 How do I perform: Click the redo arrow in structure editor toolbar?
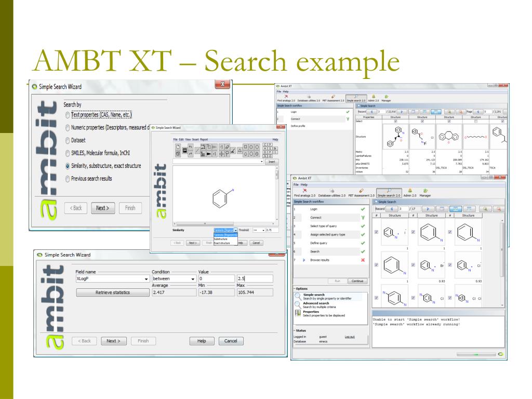coord(190,154)
